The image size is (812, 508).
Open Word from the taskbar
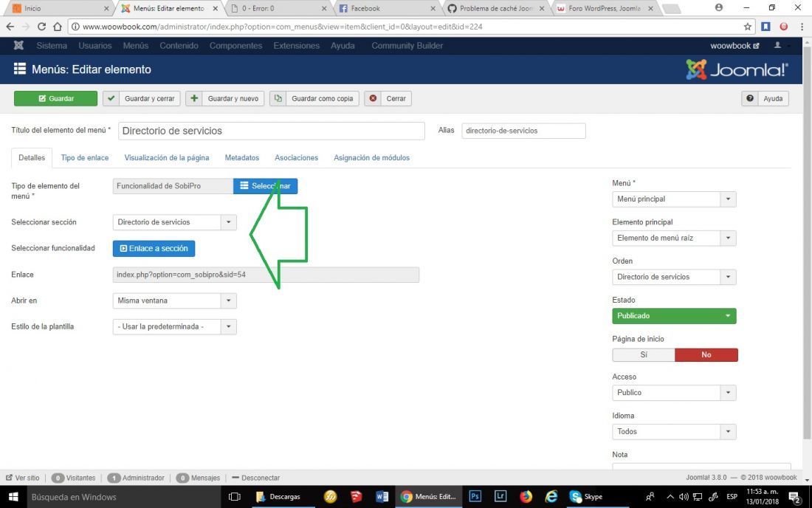(x=382, y=497)
